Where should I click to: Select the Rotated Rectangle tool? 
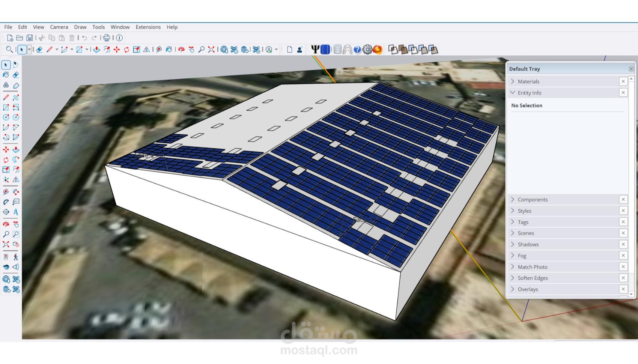16,107
